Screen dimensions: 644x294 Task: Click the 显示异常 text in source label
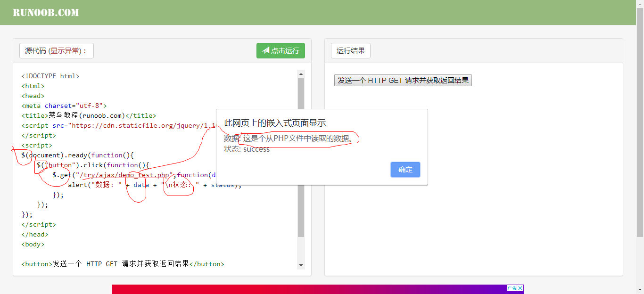coord(65,51)
